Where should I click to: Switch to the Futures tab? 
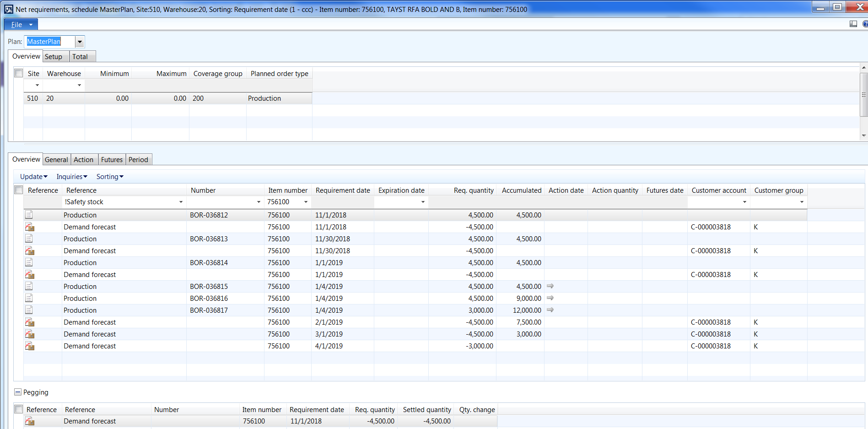point(112,160)
